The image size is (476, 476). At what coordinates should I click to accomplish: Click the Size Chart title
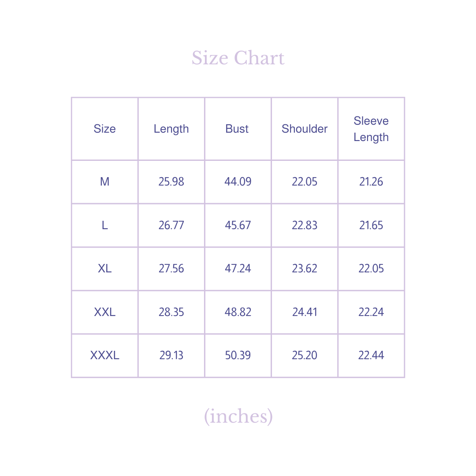click(x=238, y=58)
